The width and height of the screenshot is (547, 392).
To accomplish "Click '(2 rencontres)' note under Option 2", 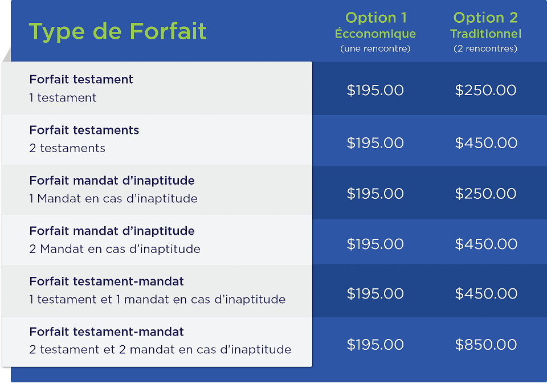I will coord(485,48).
